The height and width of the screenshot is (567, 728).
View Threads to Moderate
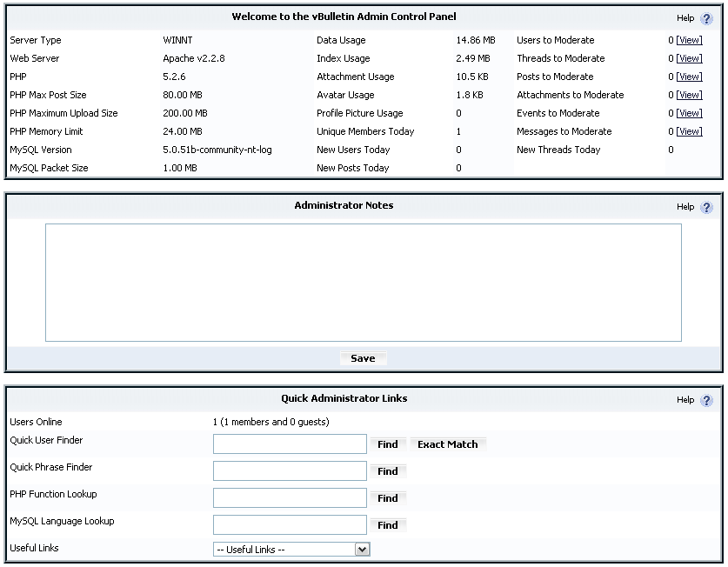689,58
